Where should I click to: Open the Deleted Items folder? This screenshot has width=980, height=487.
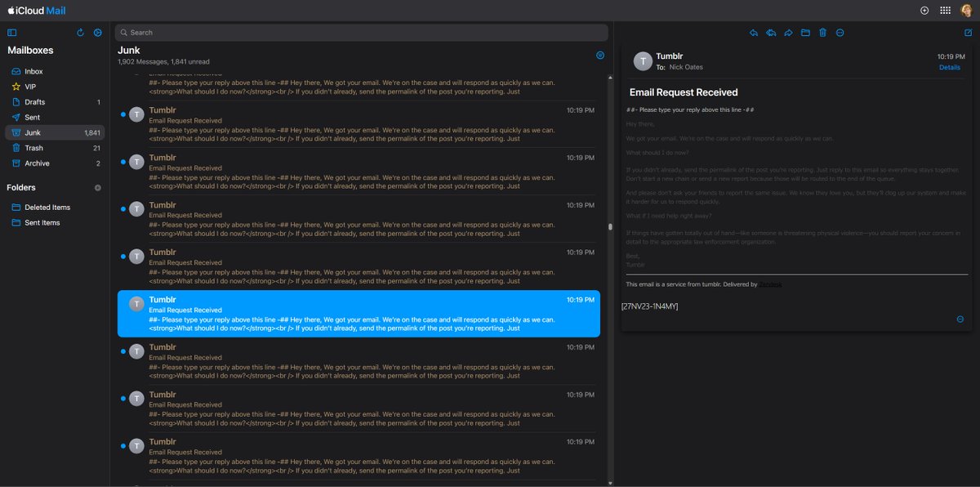[55, 208]
